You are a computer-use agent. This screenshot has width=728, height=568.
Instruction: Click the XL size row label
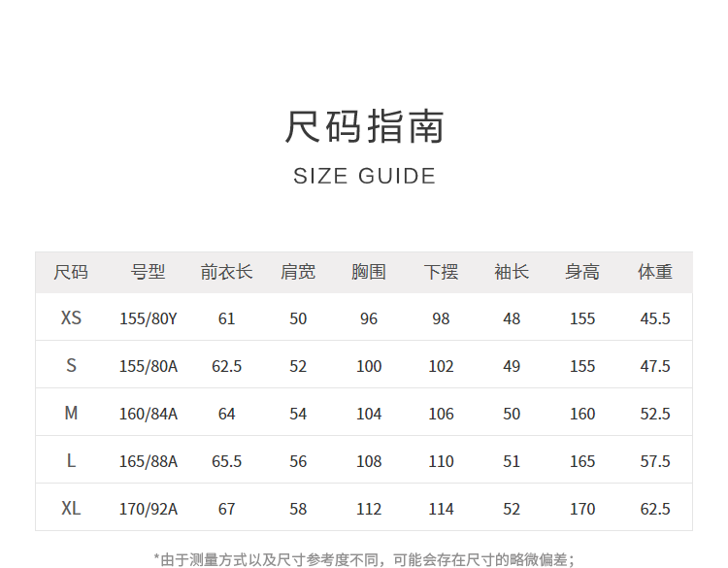71,509
